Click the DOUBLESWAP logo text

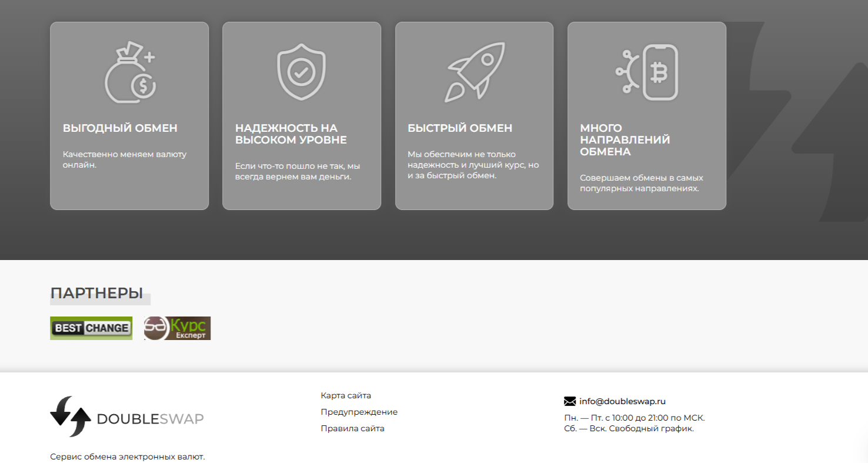point(150,419)
